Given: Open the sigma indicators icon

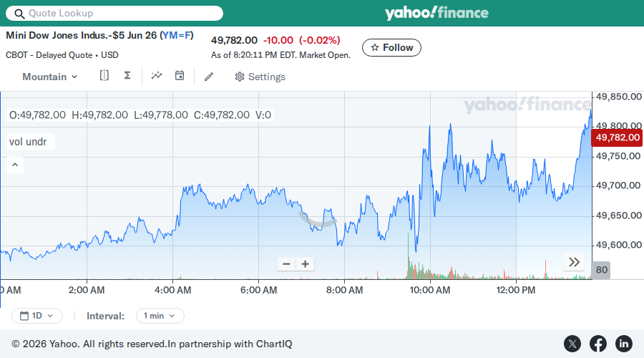Looking at the screenshot, I should pos(127,76).
